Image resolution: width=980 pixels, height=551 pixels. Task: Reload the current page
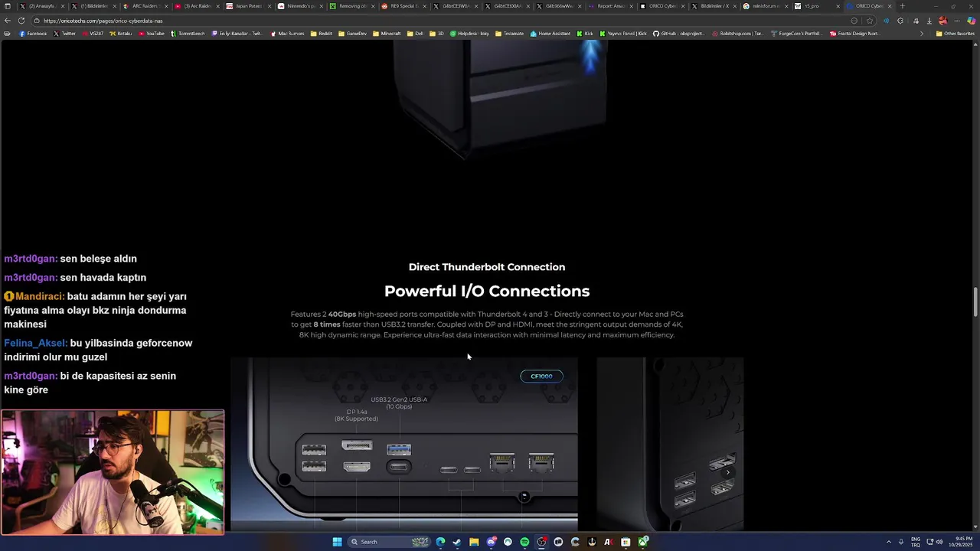coord(21,21)
